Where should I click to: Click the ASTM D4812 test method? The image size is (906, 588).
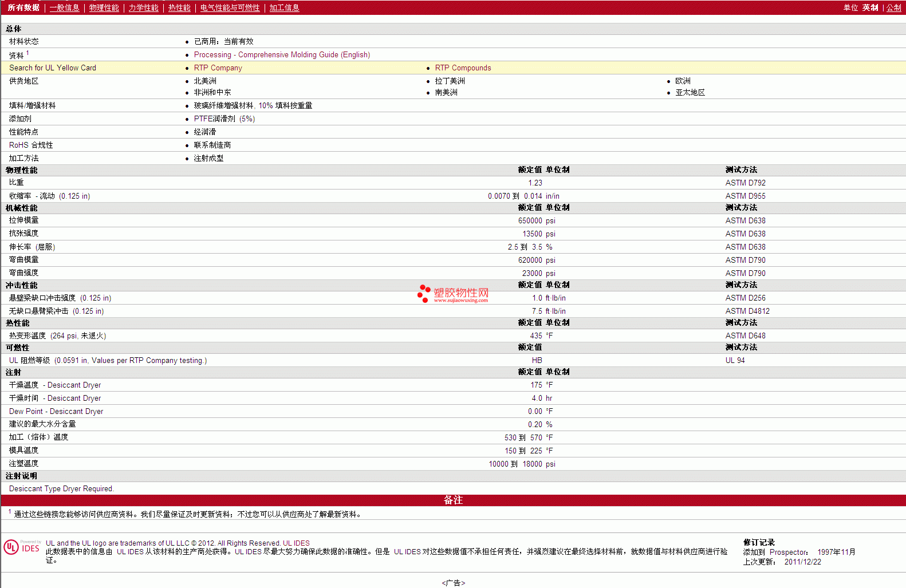(x=747, y=311)
